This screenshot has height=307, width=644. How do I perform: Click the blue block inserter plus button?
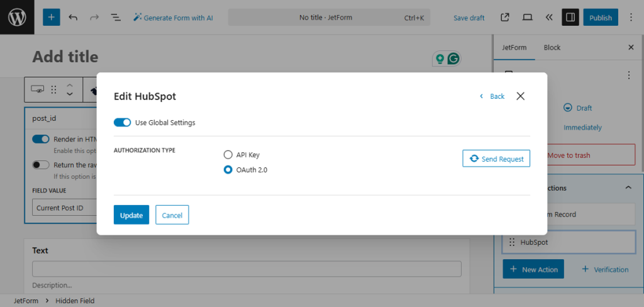52,17
